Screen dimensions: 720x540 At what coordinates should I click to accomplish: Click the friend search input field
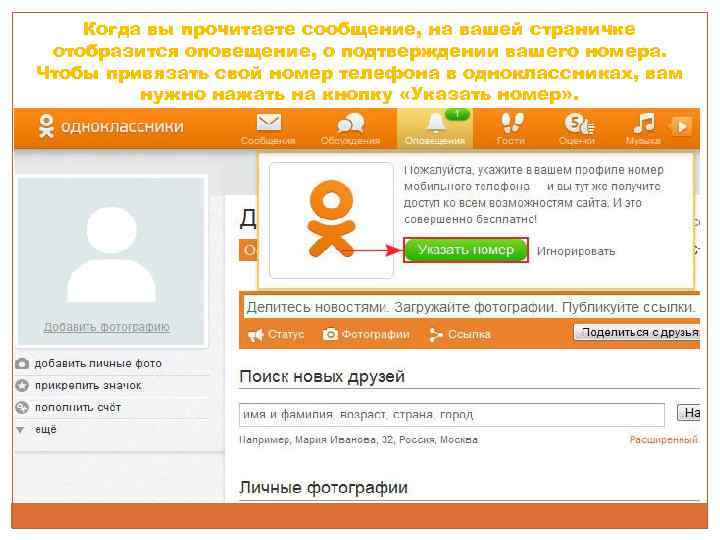click(452, 415)
